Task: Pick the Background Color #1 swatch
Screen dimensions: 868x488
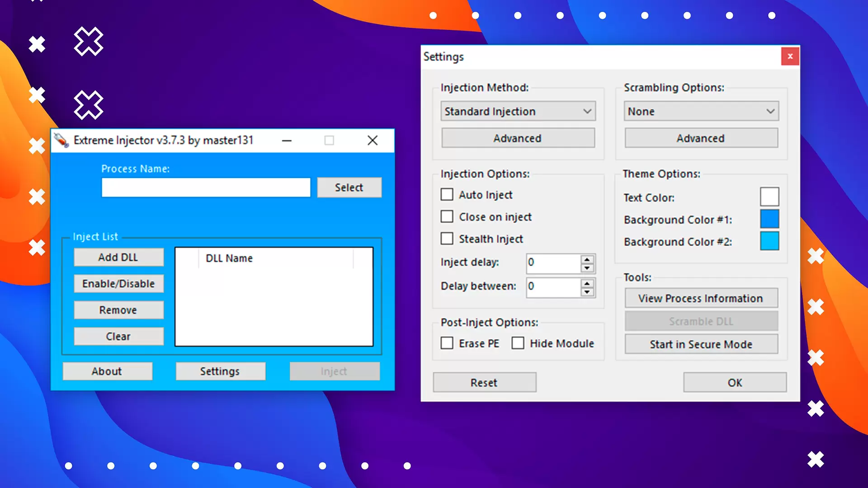Action: (x=769, y=219)
